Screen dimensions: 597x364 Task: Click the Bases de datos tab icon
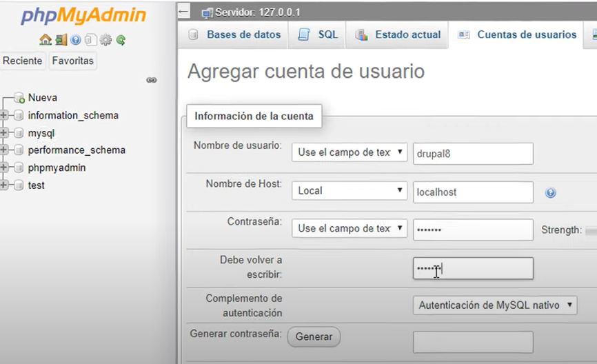194,34
